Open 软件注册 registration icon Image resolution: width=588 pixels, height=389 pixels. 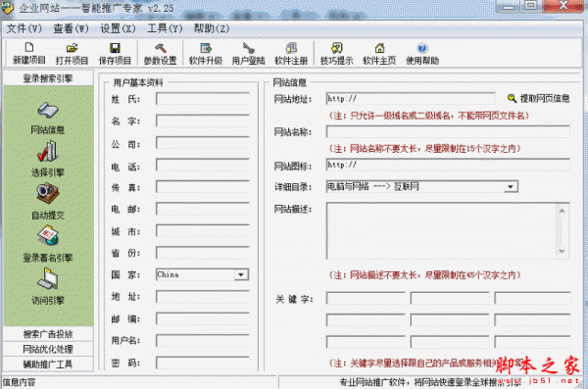click(x=291, y=48)
